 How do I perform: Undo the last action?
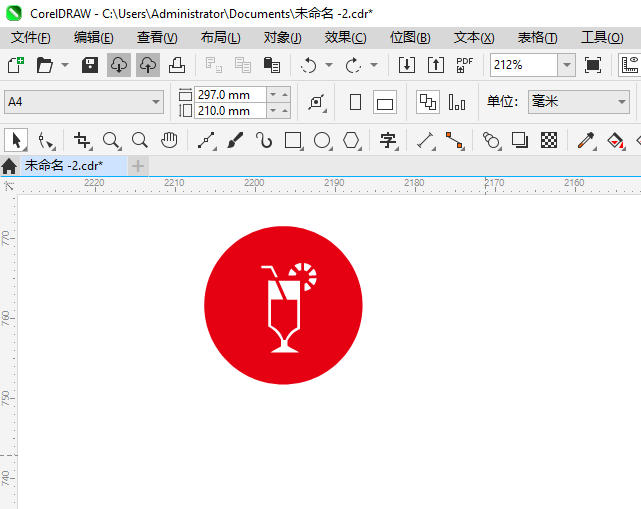coord(309,65)
